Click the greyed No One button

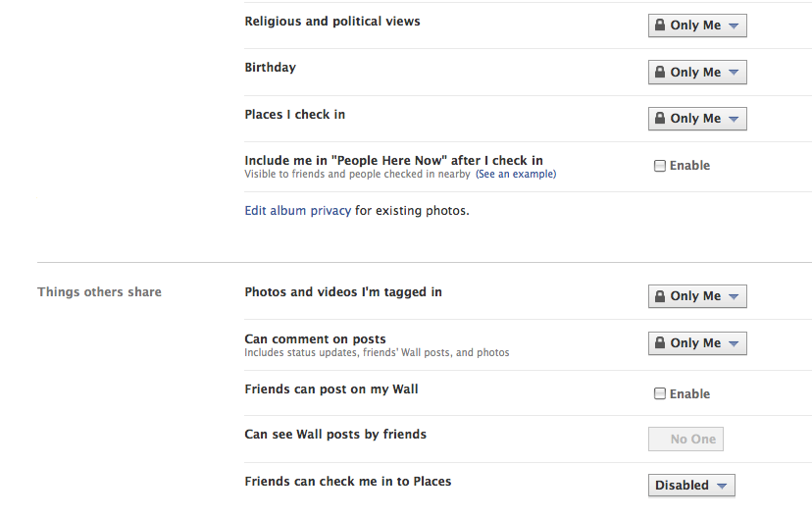685,440
